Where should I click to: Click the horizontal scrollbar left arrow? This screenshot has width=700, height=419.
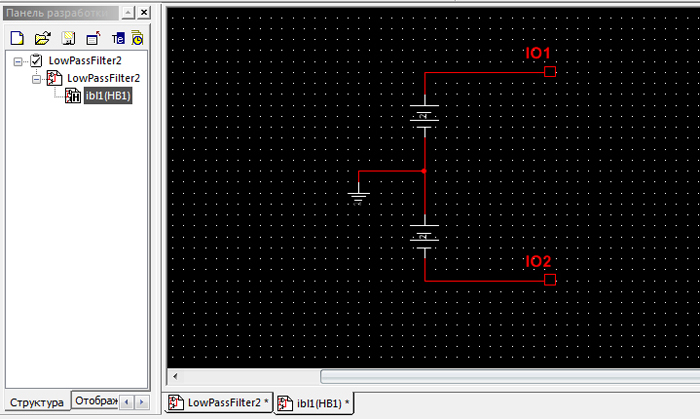(175, 376)
